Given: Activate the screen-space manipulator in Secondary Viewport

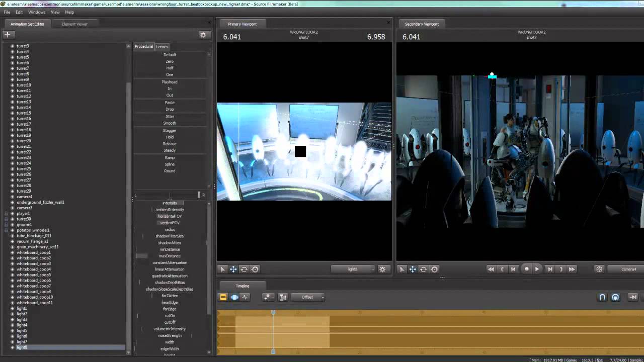Looking at the screenshot, I should pos(435,269).
